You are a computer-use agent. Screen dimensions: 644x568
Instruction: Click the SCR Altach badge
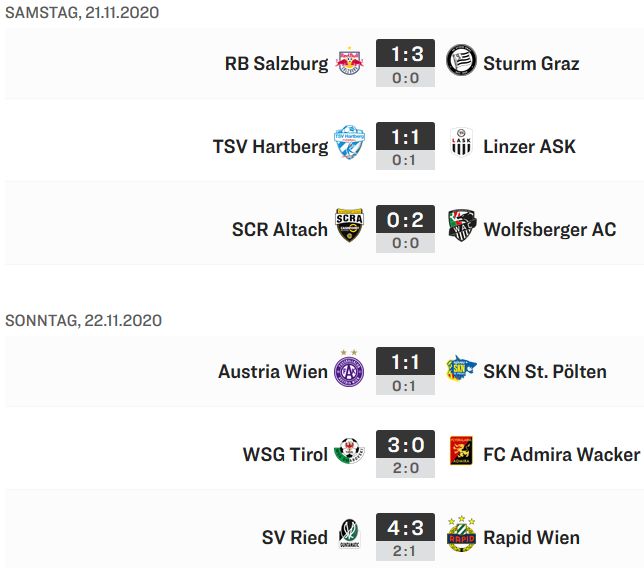(350, 229)
